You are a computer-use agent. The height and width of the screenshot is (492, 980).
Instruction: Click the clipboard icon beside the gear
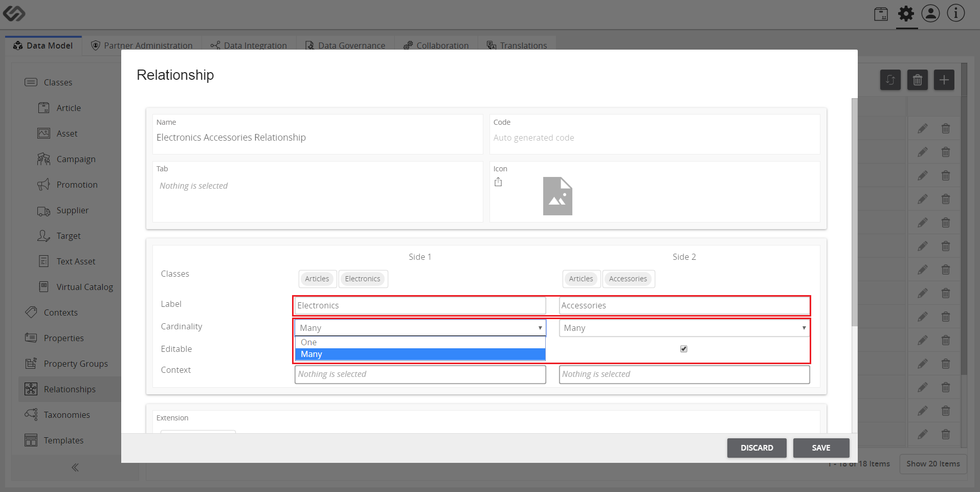881,14
